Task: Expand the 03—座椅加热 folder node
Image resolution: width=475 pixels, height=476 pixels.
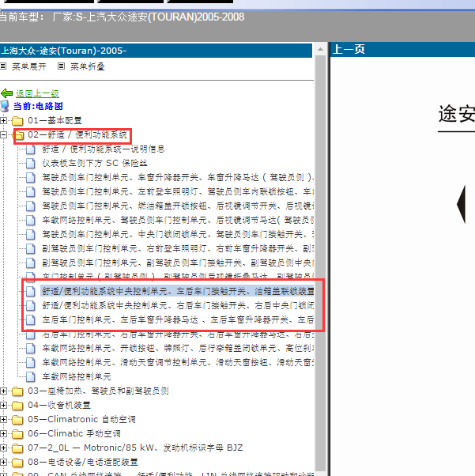Action: click(x=3, y=391)
